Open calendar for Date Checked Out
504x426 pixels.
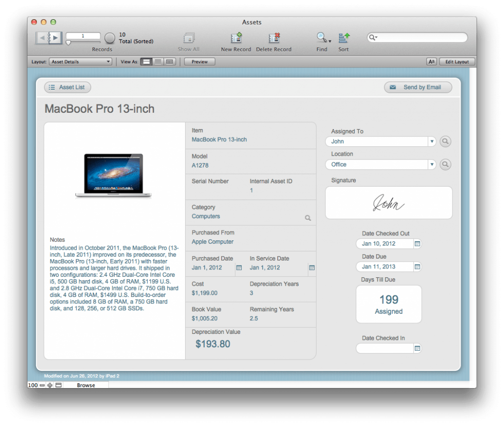coord(417,244)
